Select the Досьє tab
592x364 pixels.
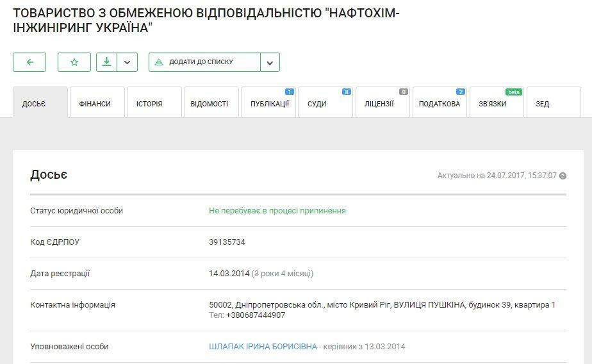40,103
